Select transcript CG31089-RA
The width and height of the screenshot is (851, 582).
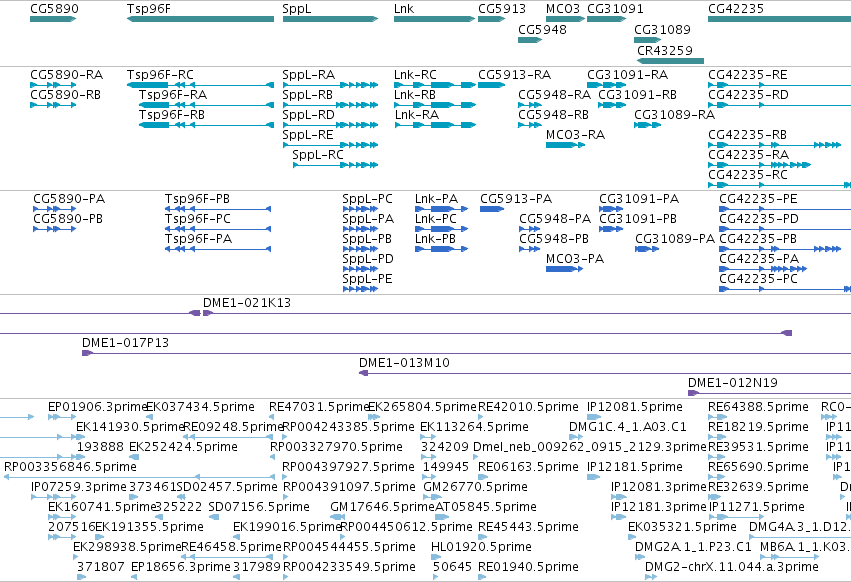[647, 125]
